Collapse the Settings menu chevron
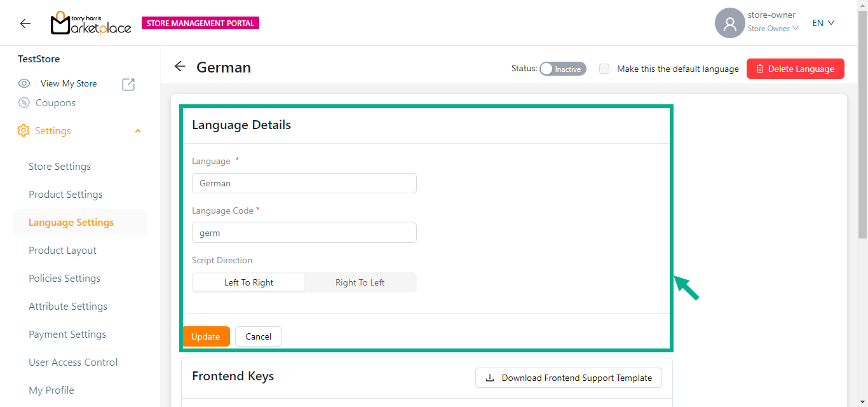The width and height of the screenshot is (868, 407). pos(138,131)
